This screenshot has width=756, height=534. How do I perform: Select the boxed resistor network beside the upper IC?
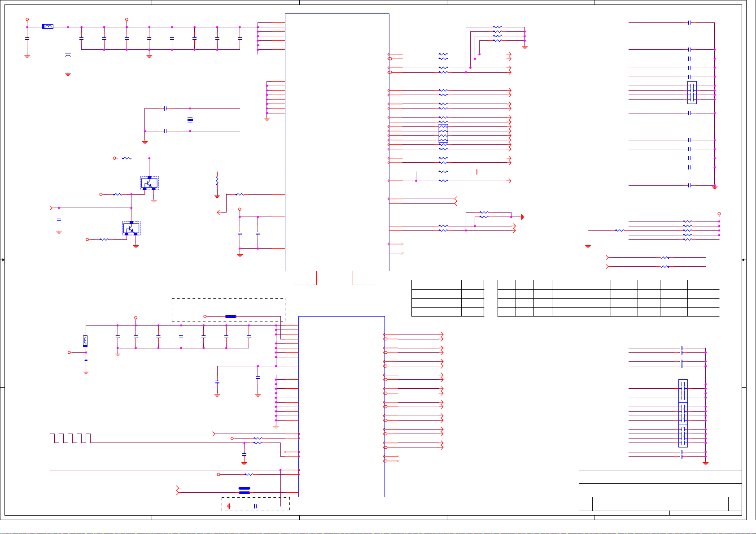tap(443, 133)
